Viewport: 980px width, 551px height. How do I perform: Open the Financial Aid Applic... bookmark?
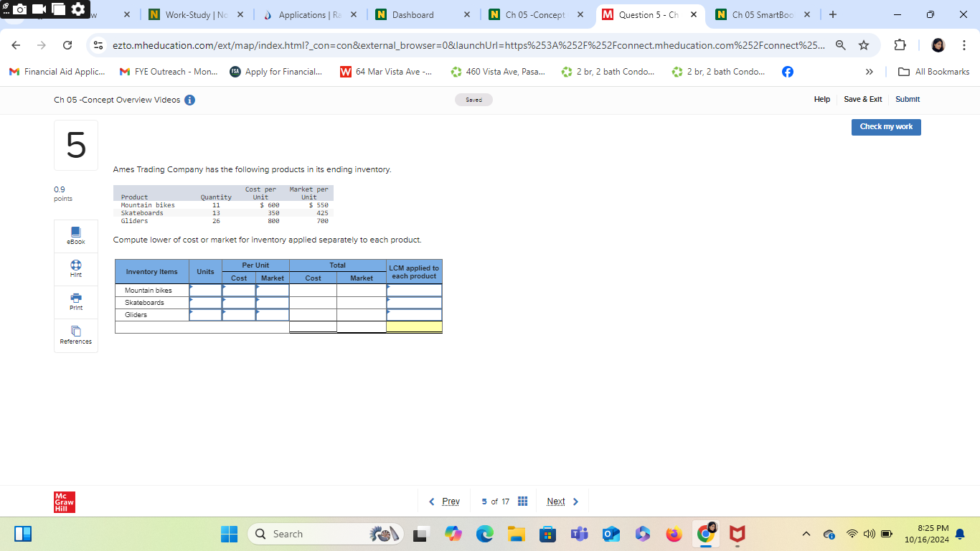57,72
